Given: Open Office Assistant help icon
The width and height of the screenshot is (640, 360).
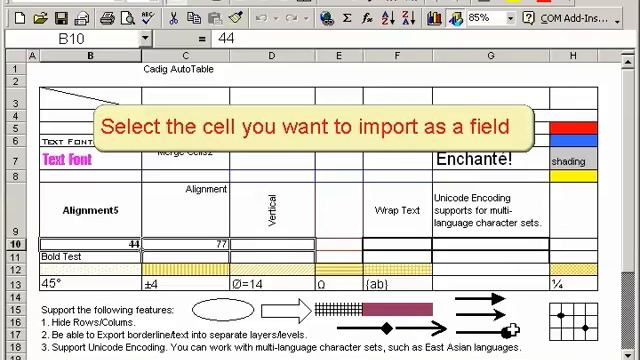Looking at the screenshot, I should pyautogui.click(x=528, y=18).
